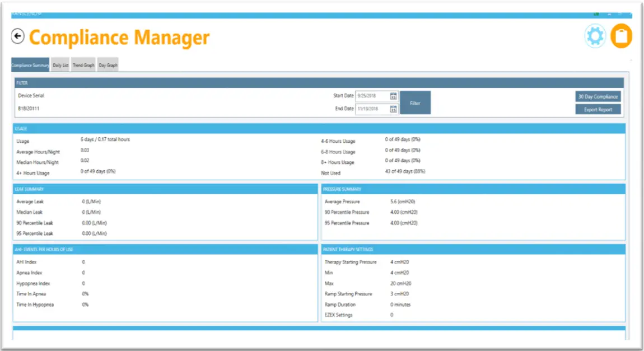Go back using the circular arrow icon
644x351 pixels.
click(18, 36)
